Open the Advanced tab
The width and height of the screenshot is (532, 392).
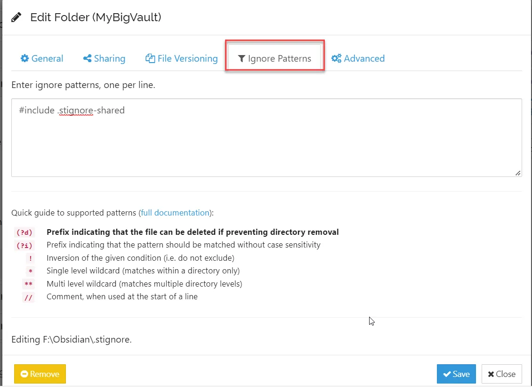(x=358, y=58)
